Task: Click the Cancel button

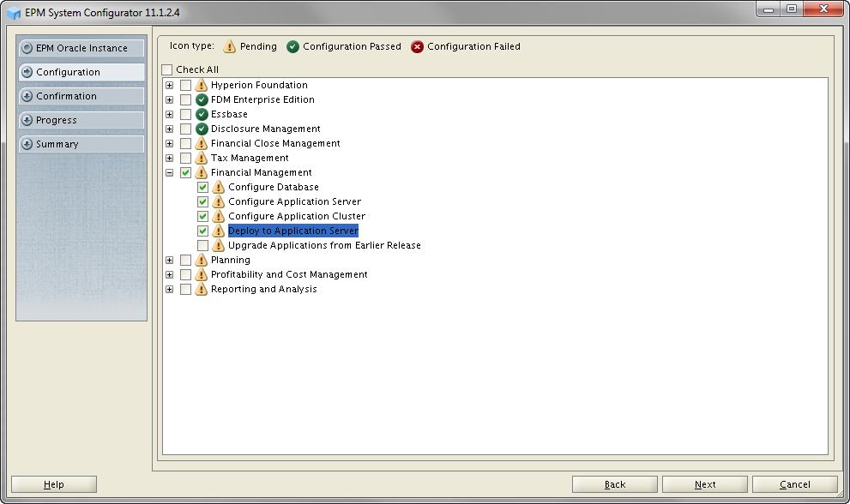Action: pyautogui.click(x=795, y=484)
